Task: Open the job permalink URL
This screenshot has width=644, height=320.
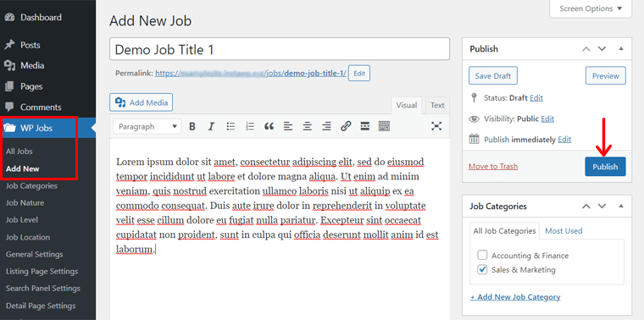Action: [x=251, y=74]
